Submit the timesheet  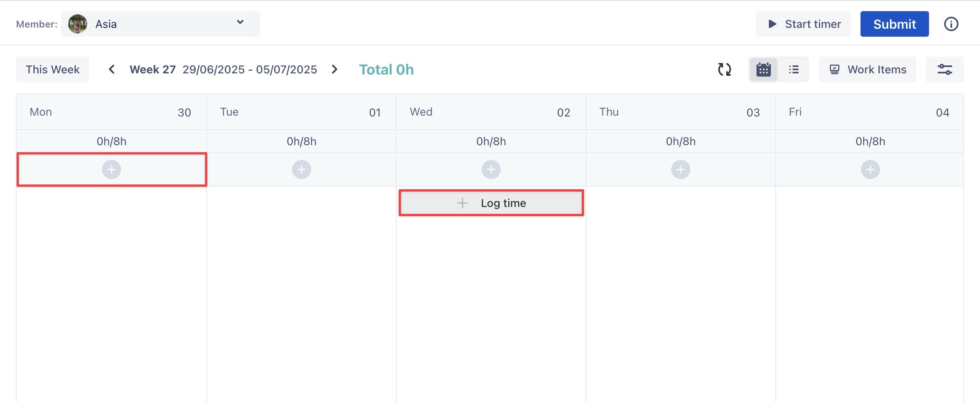click(894, 24)
